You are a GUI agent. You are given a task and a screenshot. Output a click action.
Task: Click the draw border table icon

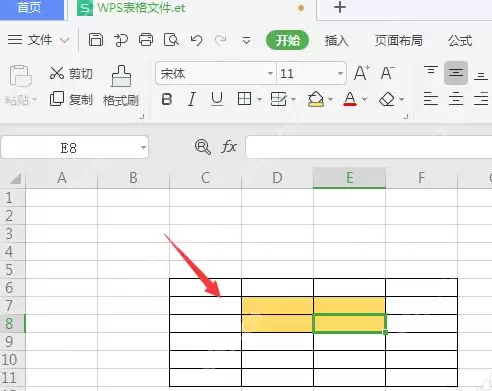point(278,99)
